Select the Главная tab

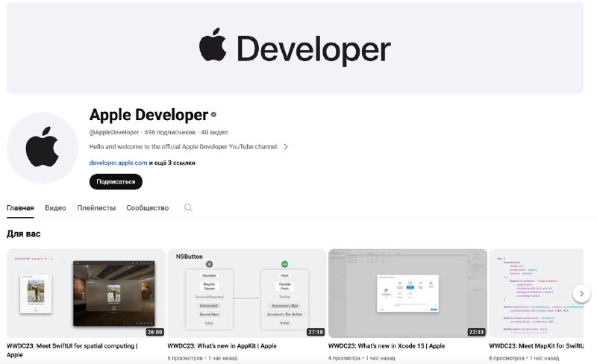[x=20, y=208]
